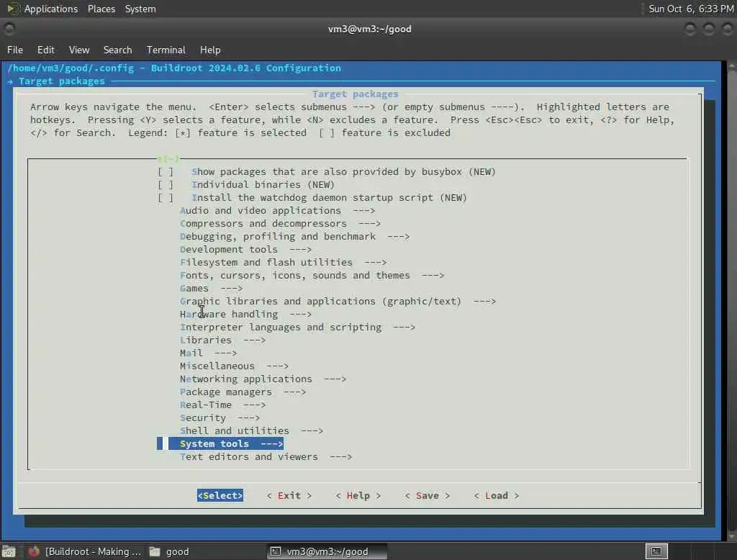The height and width of the screenshot is (560, 737).
Task: Click the clock showing Sun Oct 6
Action: tap(691, 9)
